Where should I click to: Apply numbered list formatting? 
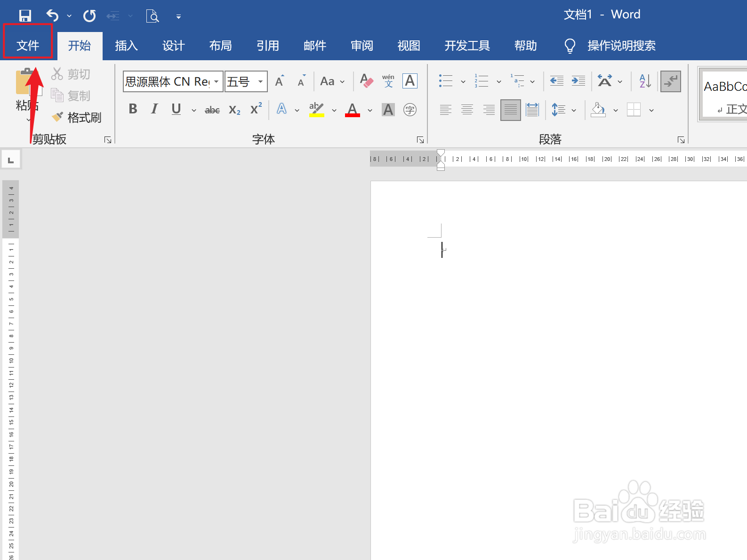point(482,81)
